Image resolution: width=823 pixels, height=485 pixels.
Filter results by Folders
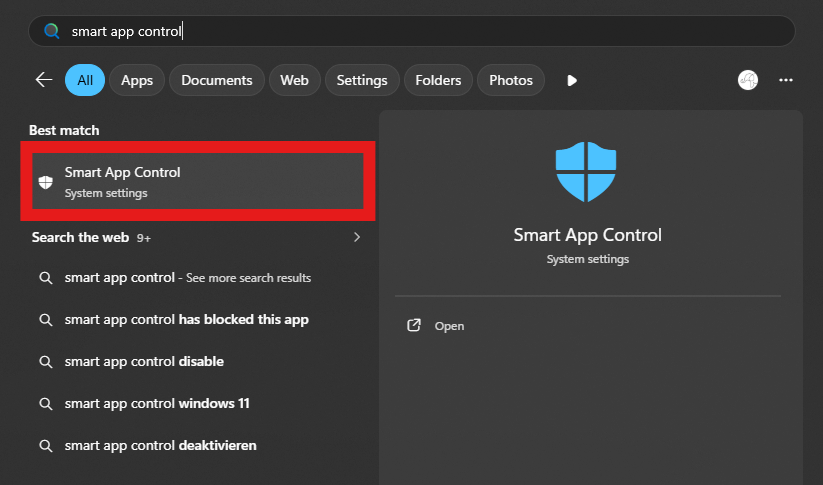click(x=438, y=80)
